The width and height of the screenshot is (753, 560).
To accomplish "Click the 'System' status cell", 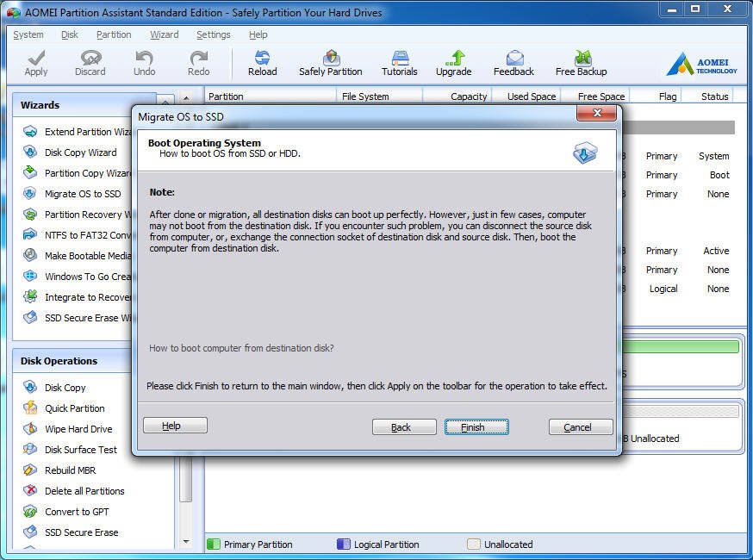I will 713,156.
